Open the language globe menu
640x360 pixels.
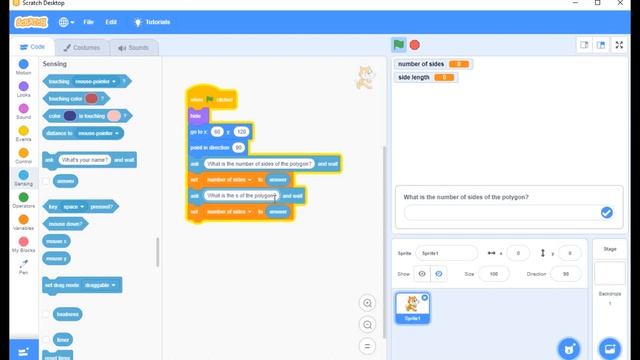point(66,22)
